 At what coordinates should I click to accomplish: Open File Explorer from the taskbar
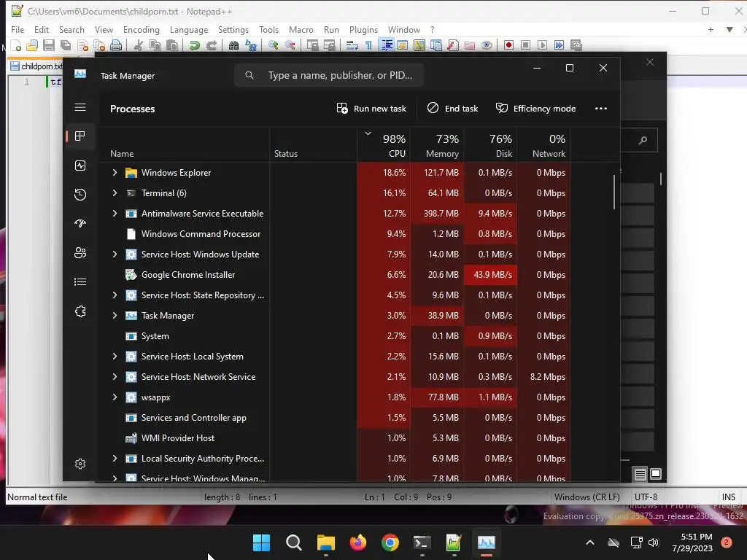pos(326,542)
